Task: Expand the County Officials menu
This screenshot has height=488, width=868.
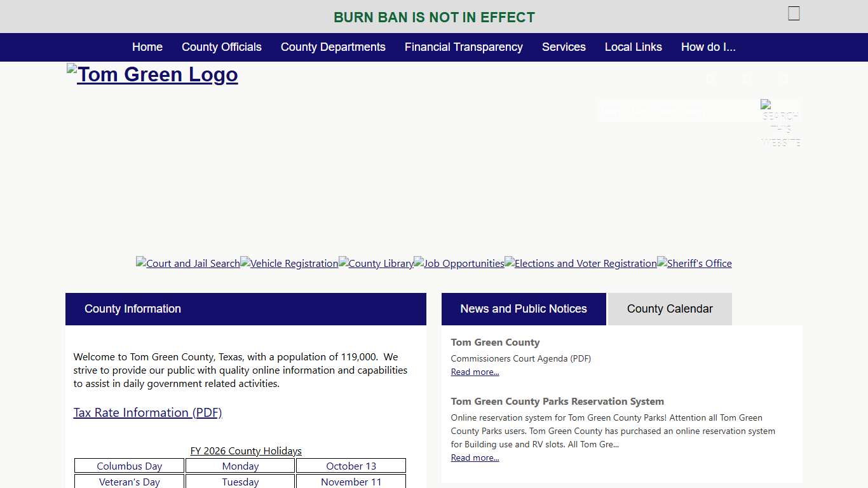Action: click(x=222, y=47)
